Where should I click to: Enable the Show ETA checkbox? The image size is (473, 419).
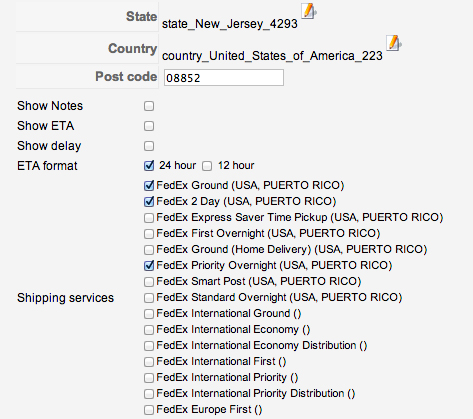click(149, 126)
